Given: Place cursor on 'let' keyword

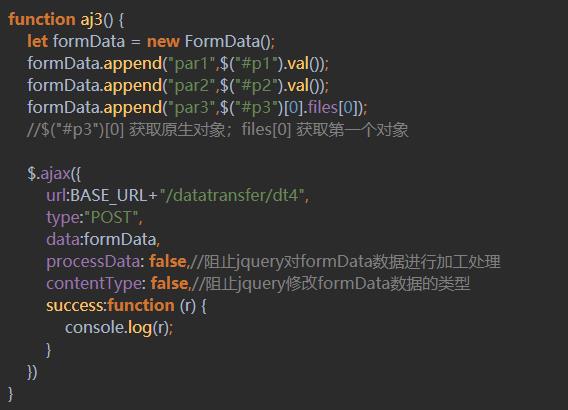Looking at the screenshot, I should click(38, 41).
